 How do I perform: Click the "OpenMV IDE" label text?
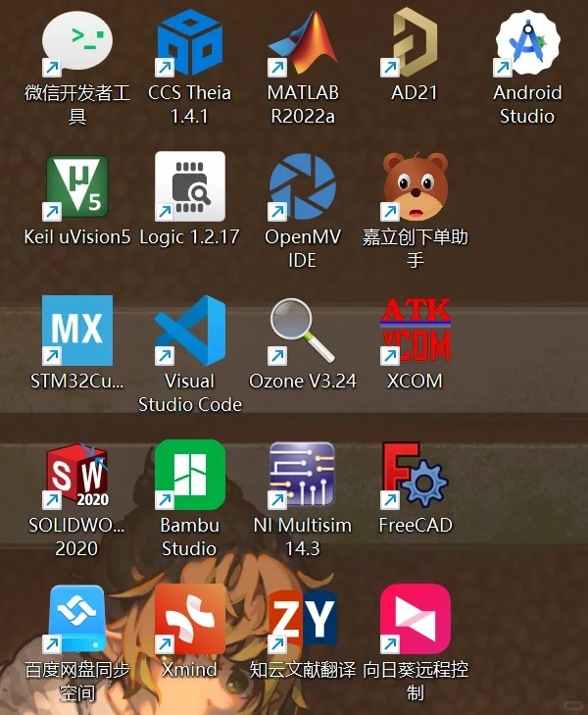coord(303,248)
